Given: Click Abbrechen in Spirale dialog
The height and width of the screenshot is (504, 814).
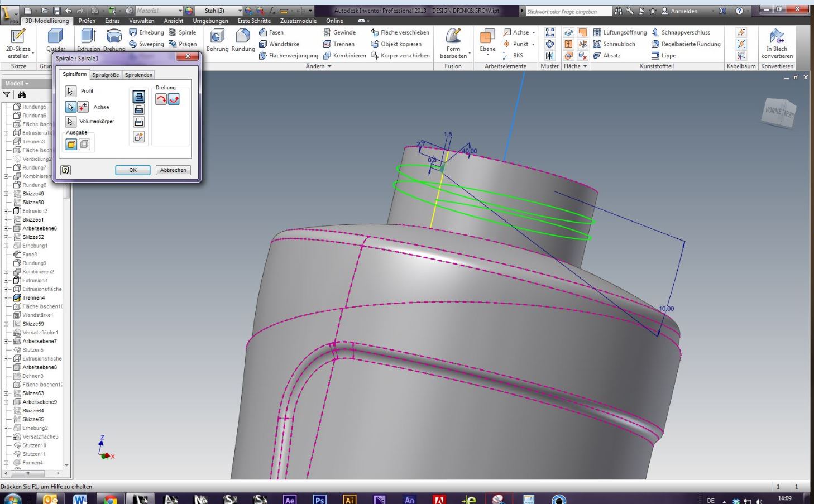Looking at the screenshot, I should [173, 170].
